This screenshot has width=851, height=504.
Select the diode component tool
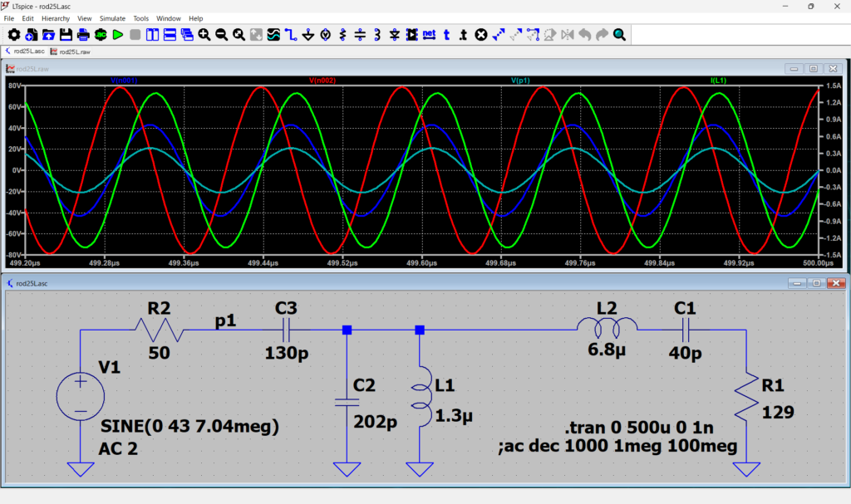(394, 35)
